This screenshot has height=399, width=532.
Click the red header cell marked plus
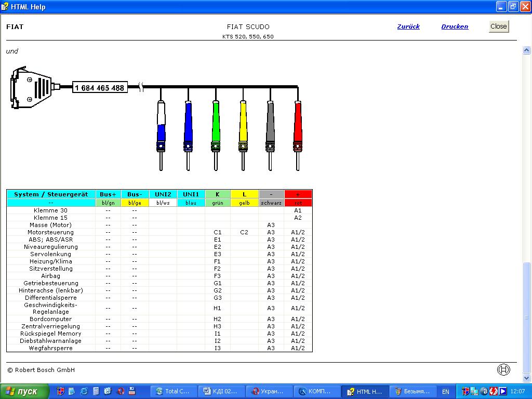coord(298,194)
